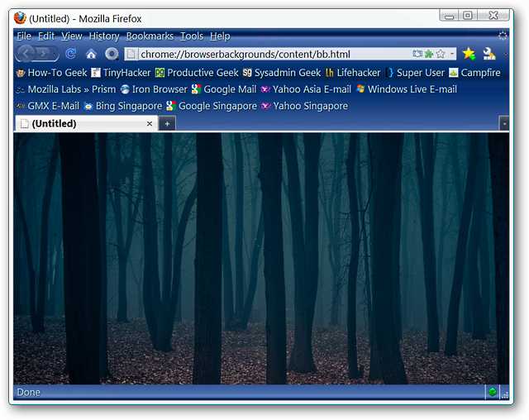529x420 pixels.
Task: Reload the current page
Action: point(71,54)
